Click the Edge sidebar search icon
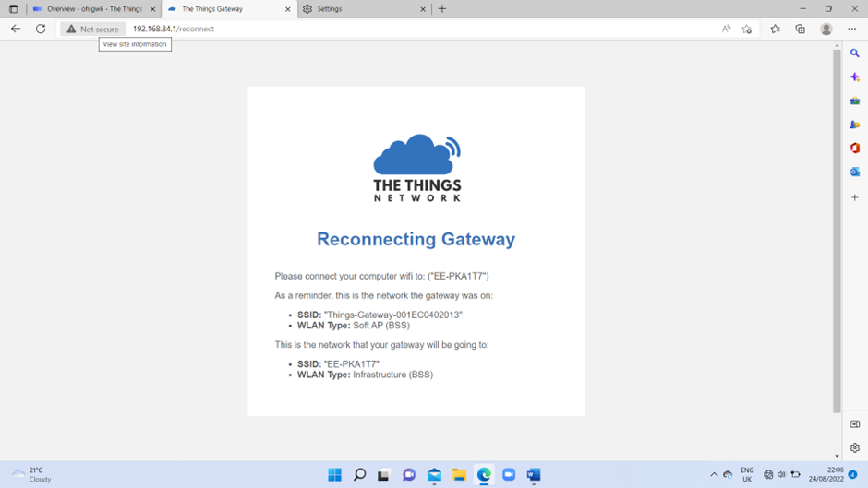Screen dimensions: 868x488 click(854, 54)
